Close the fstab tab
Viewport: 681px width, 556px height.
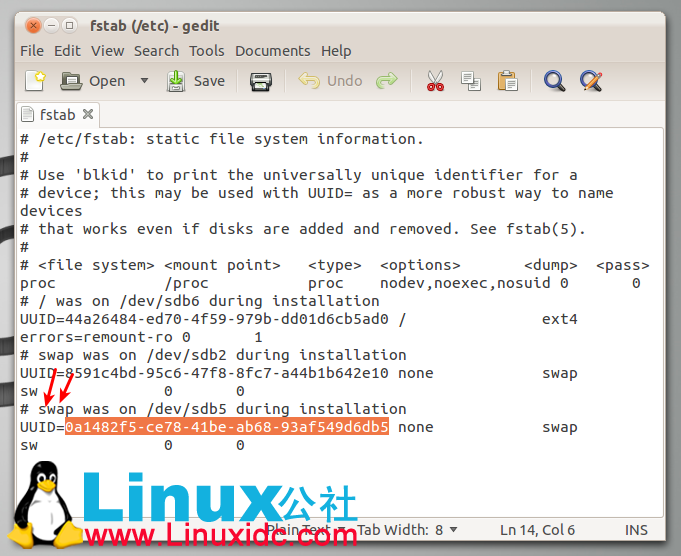tap(88, 115)
